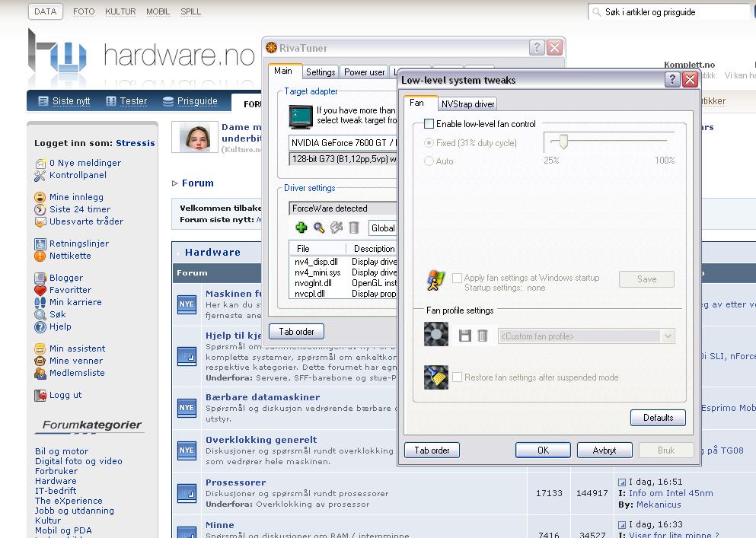Click the Blogger icon in sidebar
The height and width of the screenshot is (538, 756).
tap(40, 279)
